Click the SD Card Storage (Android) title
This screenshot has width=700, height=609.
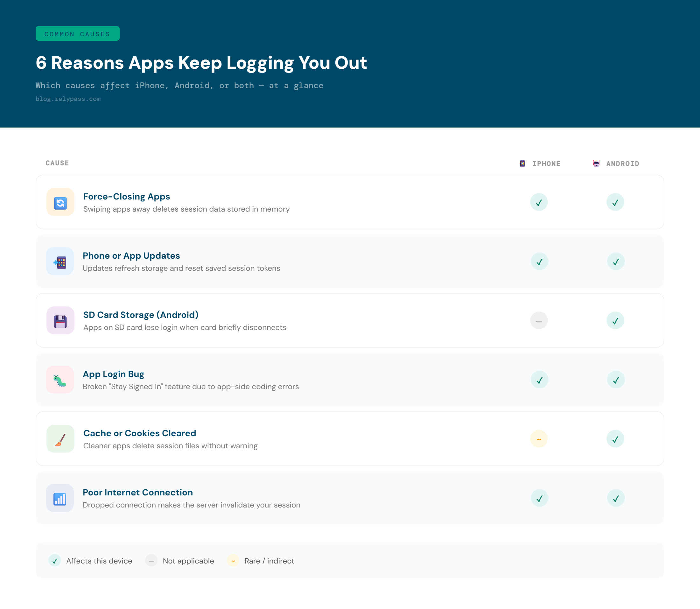click(x=141, y=315)
